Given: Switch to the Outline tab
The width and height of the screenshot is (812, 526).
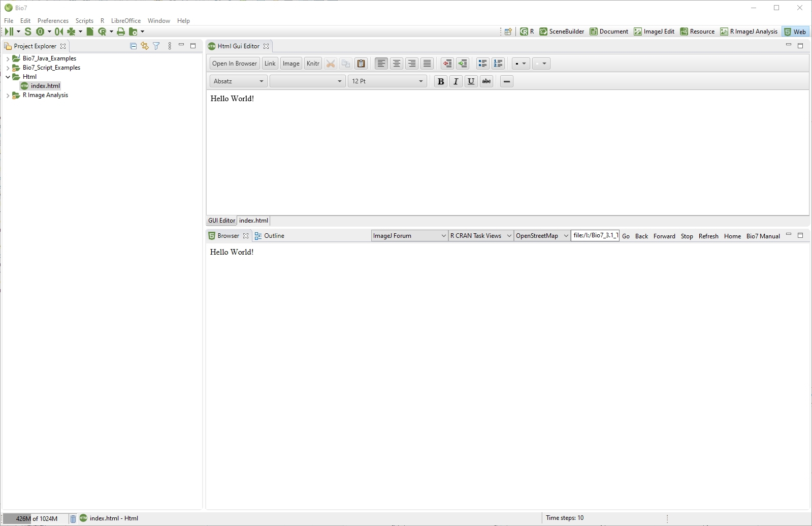Looking at the screenshot, I should (270, 236).
